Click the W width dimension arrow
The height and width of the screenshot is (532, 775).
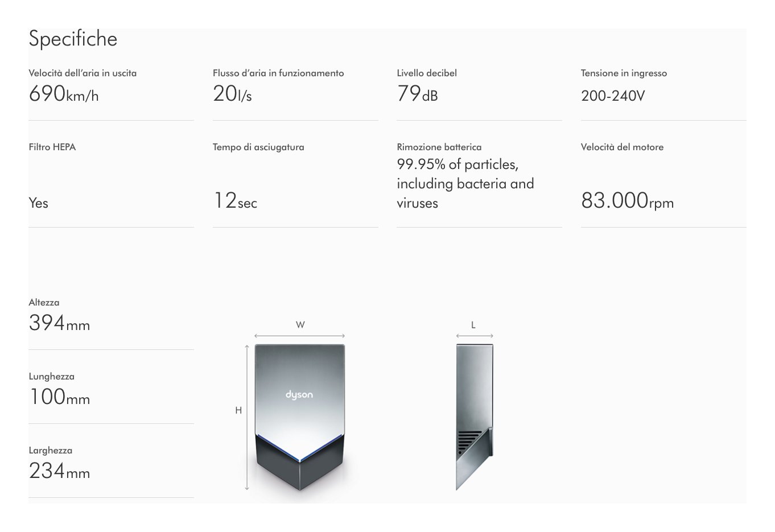(x=299, y=336)
